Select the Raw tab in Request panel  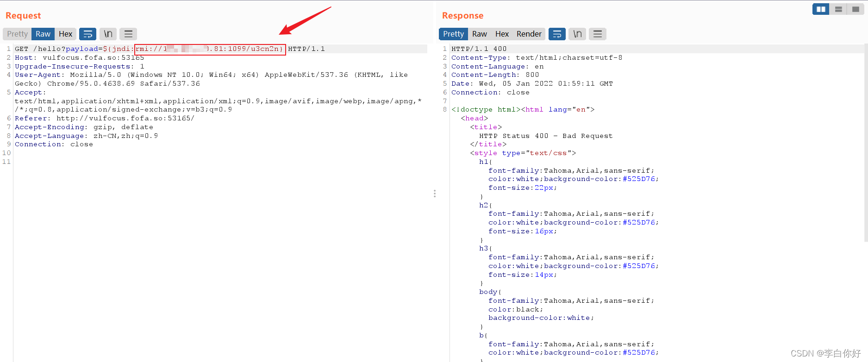tap(43, 34)
